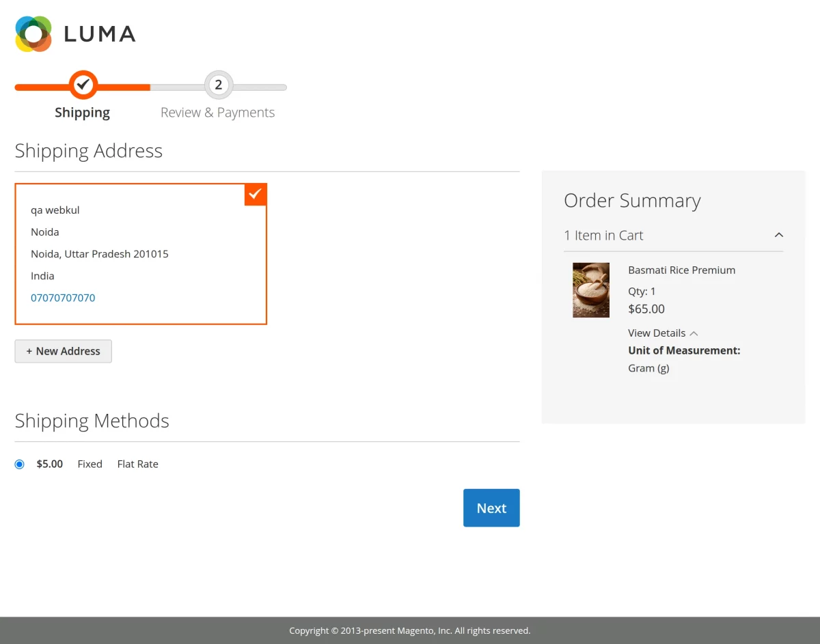Click the Next button

[x=491, y=507]
